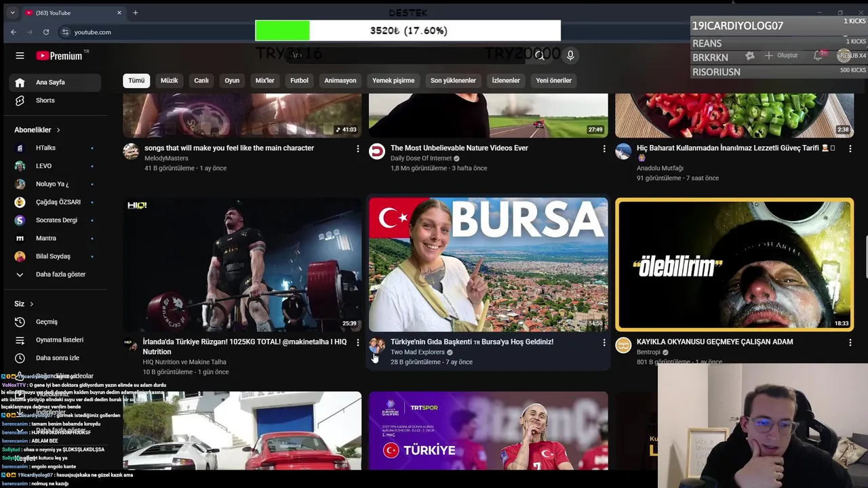This screenshot has width=868, height=488.
Task: Open options menu for Güveç Tarifi video
Action: point(850,148)
